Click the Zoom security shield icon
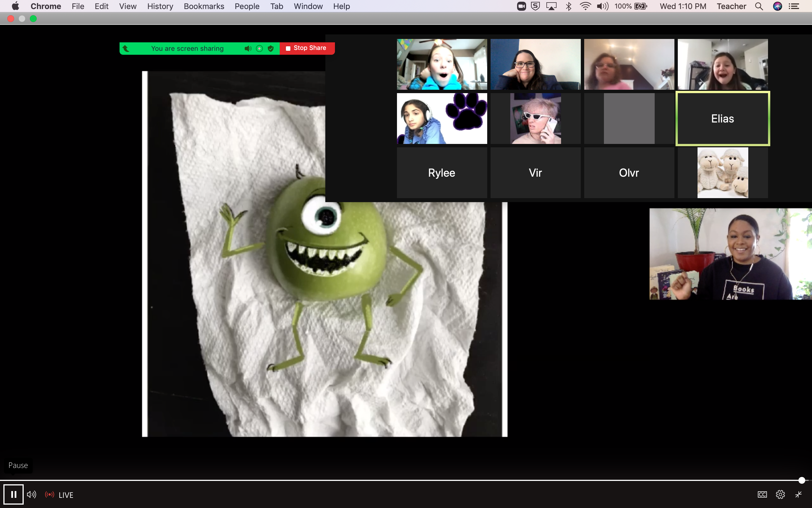The width and height of the screenshot is (812, 508). [x=271, y=48]
